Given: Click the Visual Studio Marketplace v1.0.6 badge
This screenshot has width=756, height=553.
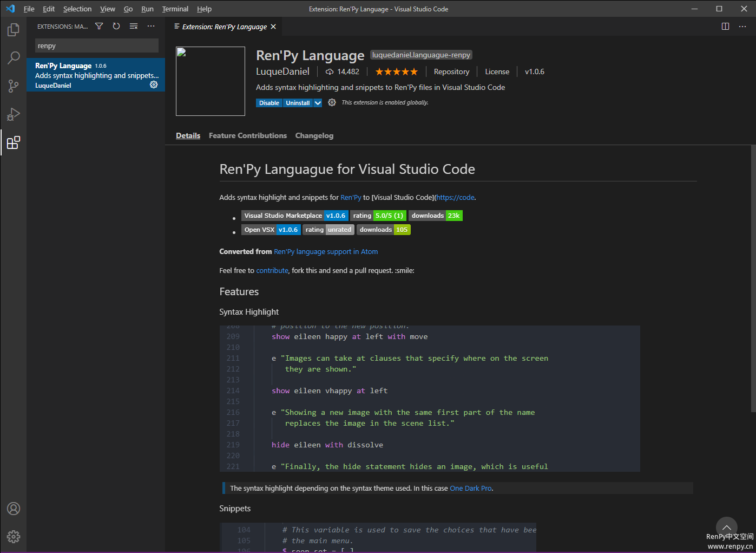Looking at the screenshot, I should (295, 216).
